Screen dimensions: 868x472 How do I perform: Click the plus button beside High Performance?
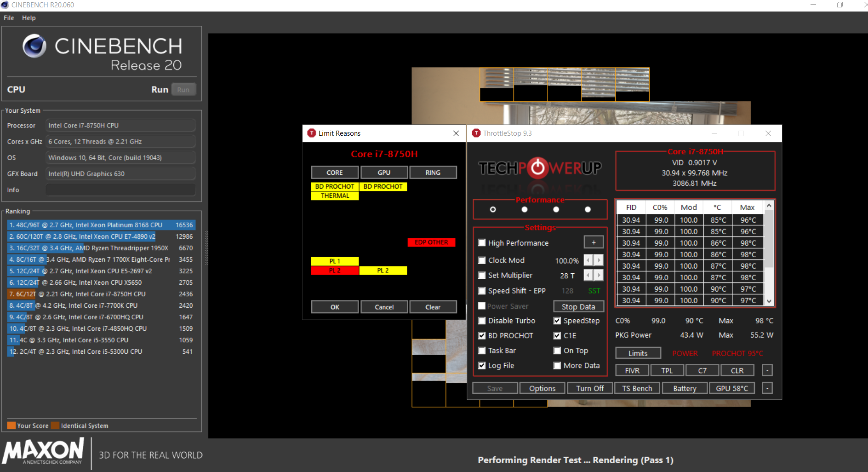coord(594,242)
